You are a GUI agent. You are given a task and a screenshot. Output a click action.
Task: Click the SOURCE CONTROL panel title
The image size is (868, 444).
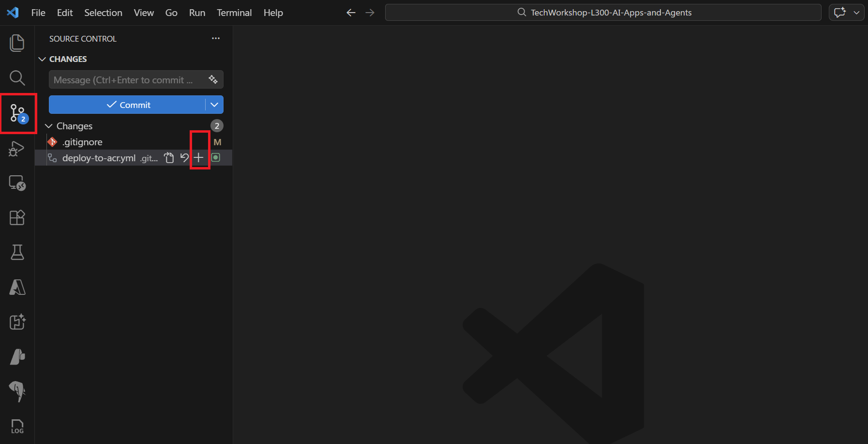coord(83,39)
